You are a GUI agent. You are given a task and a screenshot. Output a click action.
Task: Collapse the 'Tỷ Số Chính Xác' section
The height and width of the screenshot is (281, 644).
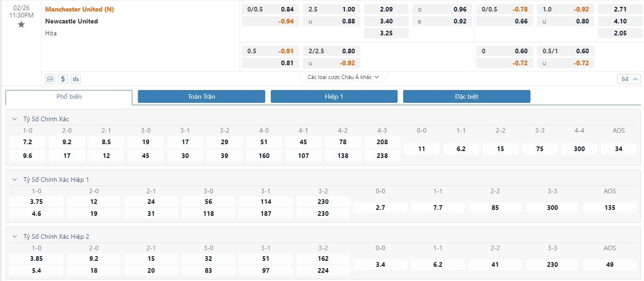(14, 119)
